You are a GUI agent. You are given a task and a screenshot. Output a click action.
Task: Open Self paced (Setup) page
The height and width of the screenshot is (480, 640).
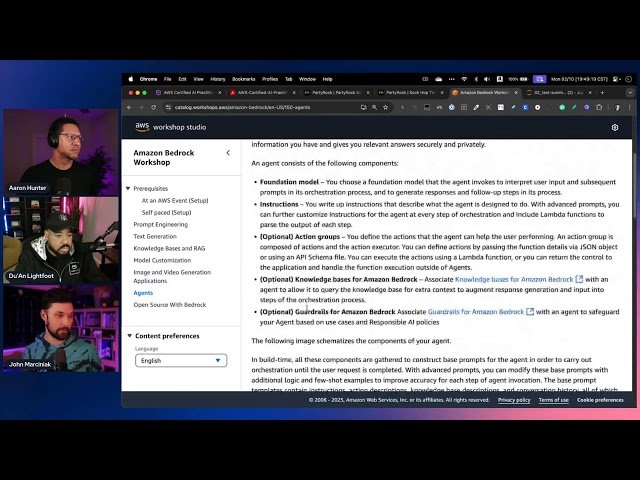pos(166,212)
